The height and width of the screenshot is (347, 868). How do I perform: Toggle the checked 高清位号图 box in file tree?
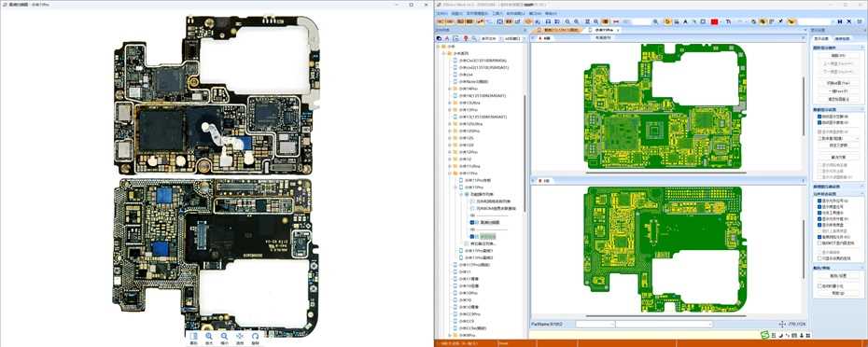(x=471, y=223)
